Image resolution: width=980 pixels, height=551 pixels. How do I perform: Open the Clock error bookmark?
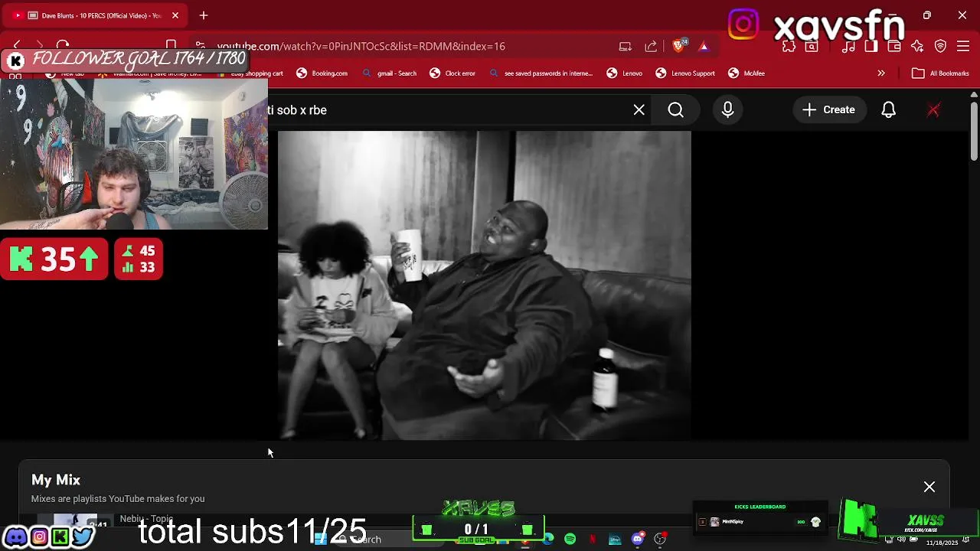pyautogui.click(x=452, y=73)
